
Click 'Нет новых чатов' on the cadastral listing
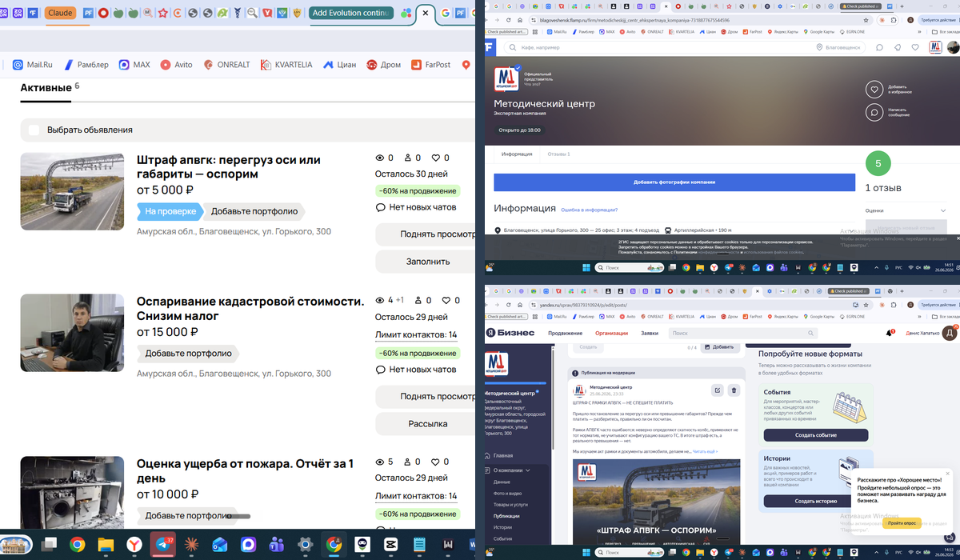(x=416, y=370)
